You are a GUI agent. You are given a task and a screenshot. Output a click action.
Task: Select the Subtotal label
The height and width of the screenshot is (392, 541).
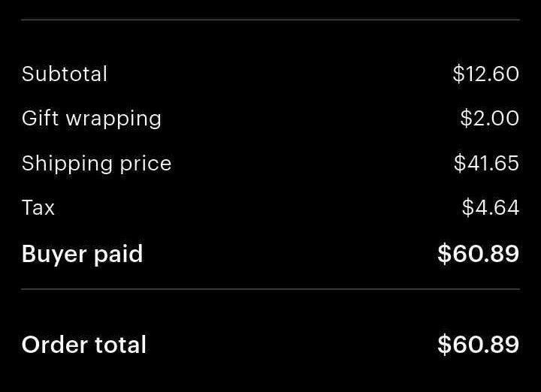coord(65,74)
